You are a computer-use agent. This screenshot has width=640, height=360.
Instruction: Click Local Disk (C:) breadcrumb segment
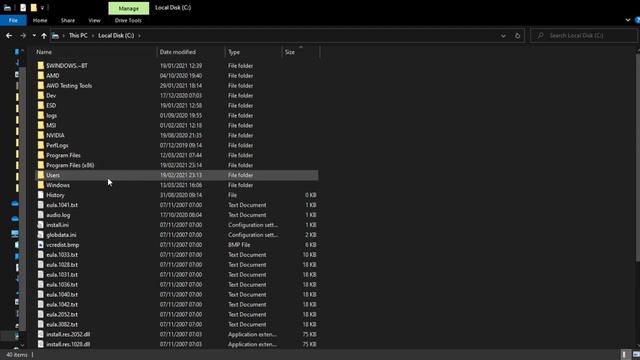(116, 36)
